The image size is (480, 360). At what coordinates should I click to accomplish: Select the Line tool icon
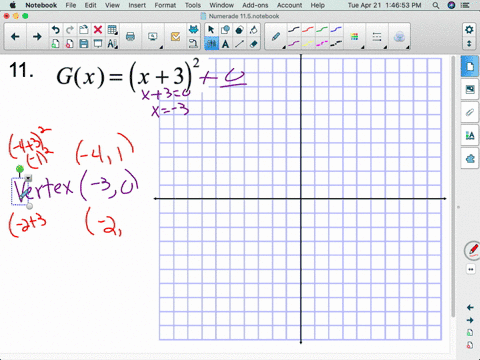pyautogui.click(x=239, y=44)
